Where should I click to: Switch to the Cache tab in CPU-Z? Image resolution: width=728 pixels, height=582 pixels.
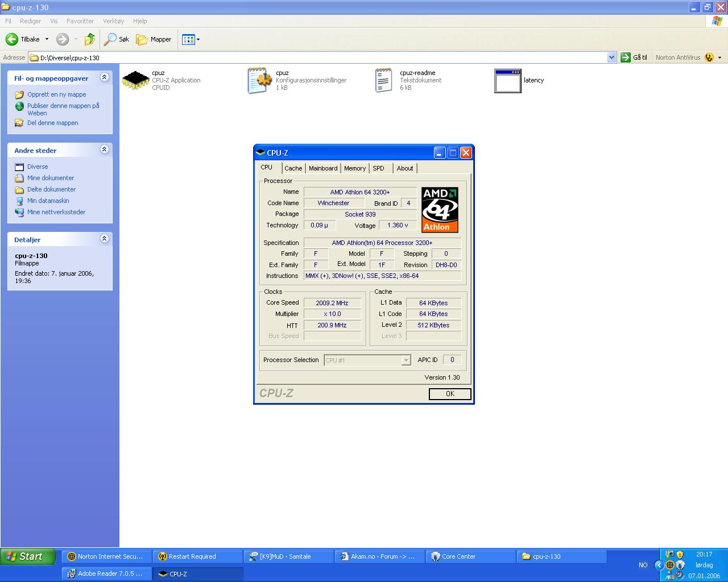click(x=293, y=168)
